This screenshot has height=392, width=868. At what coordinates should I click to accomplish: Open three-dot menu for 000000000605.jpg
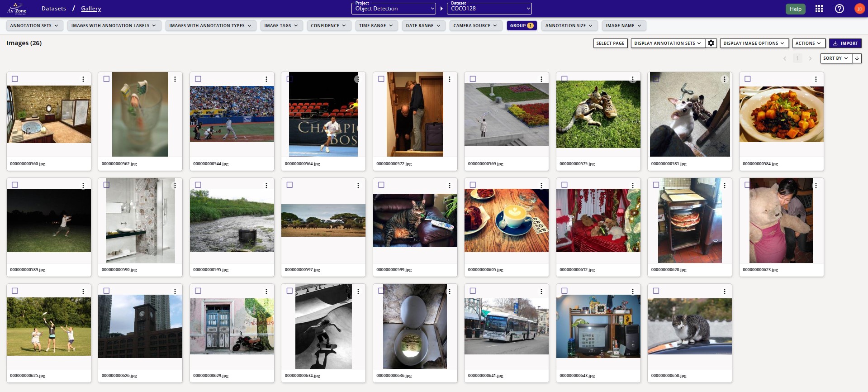(x=541, y=185)
